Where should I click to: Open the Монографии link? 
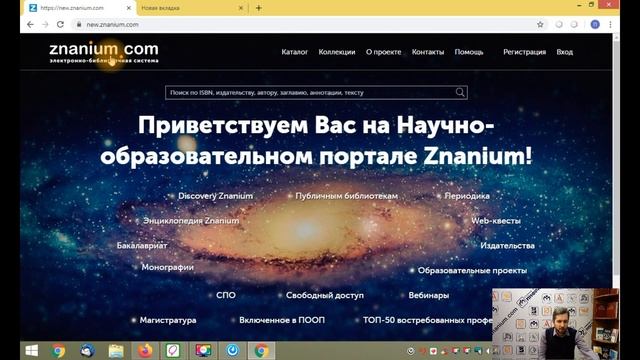pos(167,267)
